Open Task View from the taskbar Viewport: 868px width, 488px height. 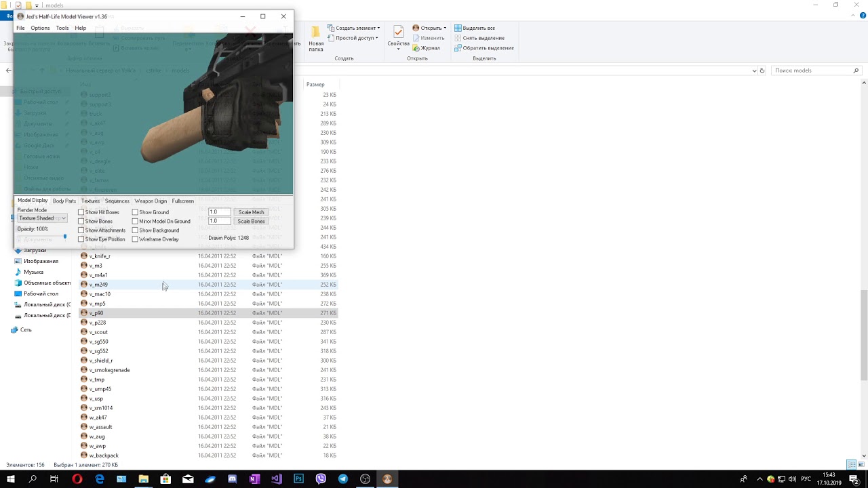click(x=54, y=479)
